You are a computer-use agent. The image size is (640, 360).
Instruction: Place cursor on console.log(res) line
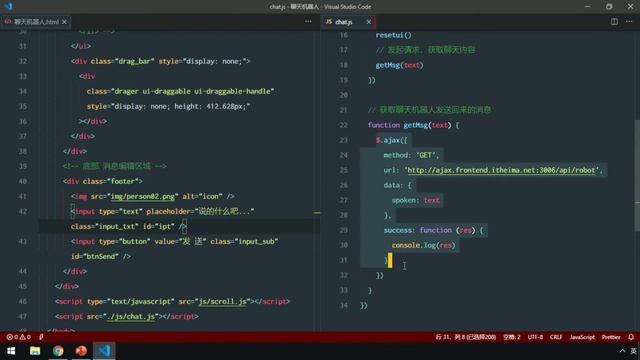tap(423, 245)
